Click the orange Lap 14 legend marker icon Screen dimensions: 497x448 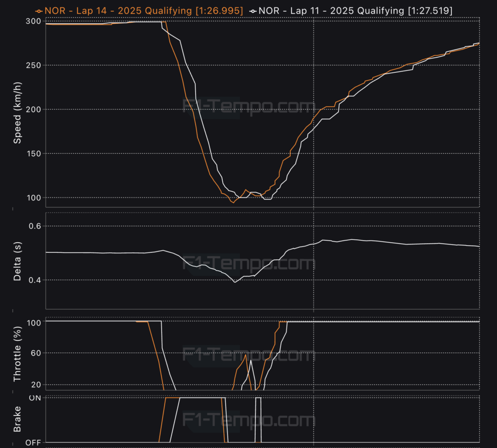[39, 12]
